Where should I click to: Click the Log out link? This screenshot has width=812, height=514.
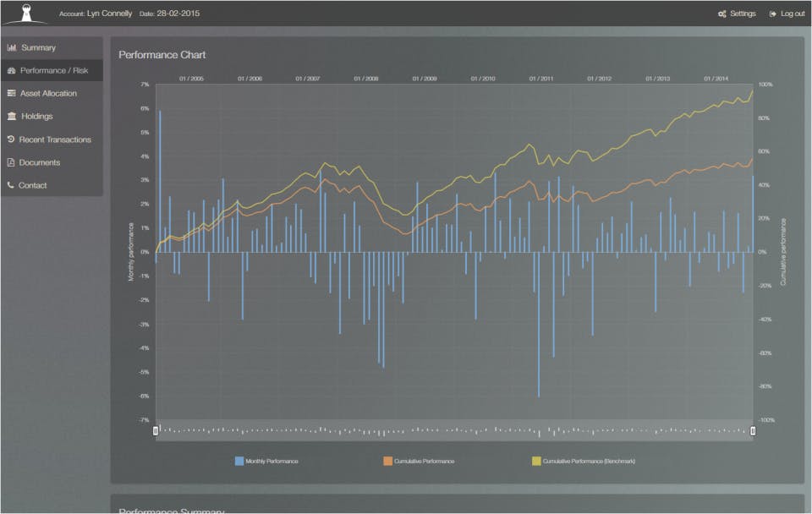coord(787,14)
